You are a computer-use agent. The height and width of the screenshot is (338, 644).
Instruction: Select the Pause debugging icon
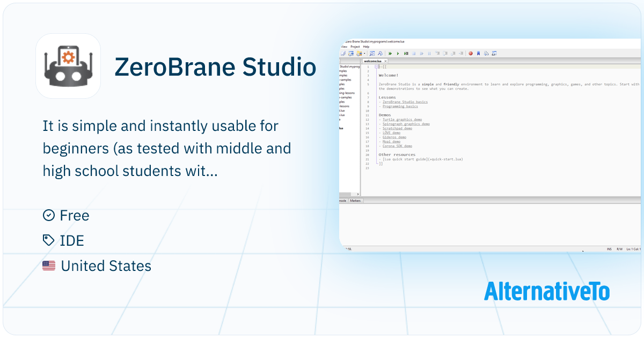pos(429,53)
